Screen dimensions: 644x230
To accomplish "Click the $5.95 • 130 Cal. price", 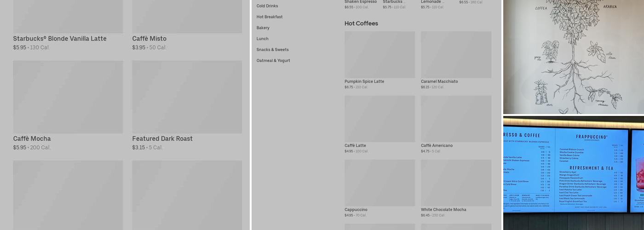I will pos(31,47).
